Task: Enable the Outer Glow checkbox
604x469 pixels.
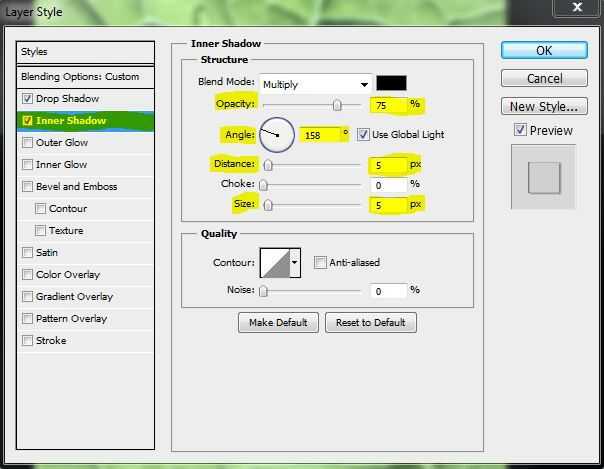Action: pos(27,142)
